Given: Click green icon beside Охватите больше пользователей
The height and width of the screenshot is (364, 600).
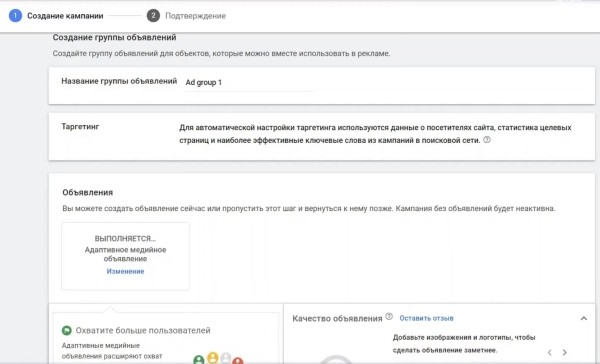Looking at the screenshot, I should (67, 330).
